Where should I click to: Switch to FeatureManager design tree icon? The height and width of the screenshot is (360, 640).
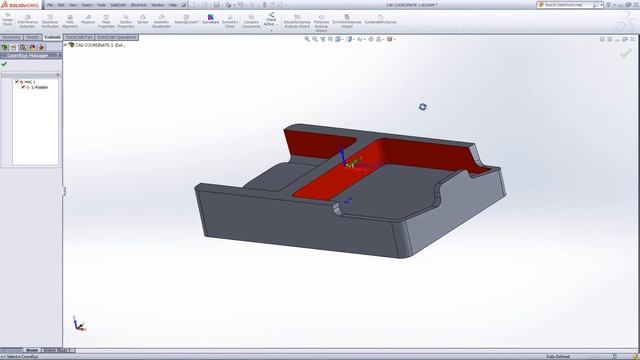tap(4, 47)
